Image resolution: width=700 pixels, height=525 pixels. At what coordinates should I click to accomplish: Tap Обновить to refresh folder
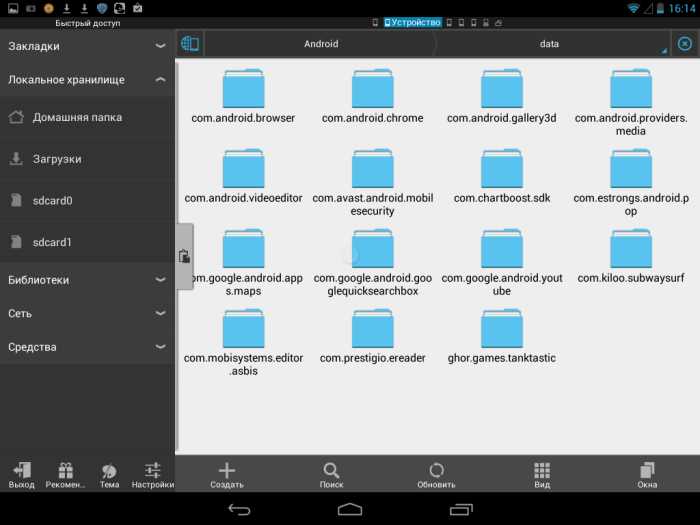[x=436, y=475]
